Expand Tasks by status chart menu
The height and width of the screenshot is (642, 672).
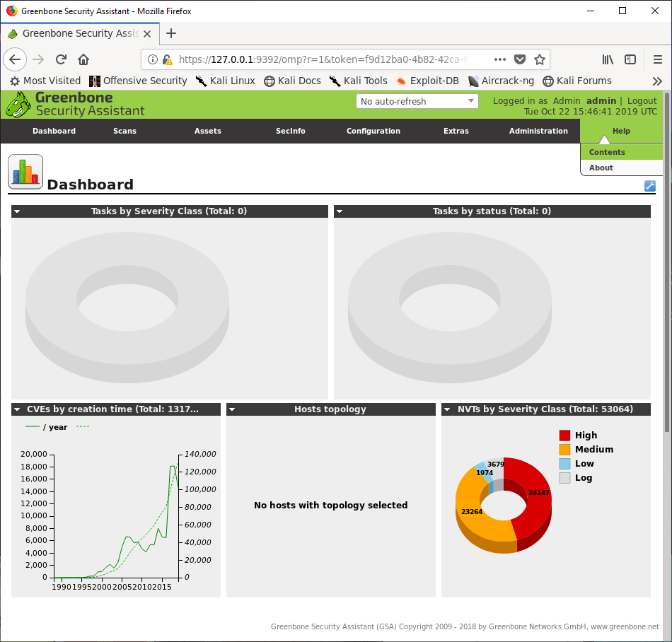point(340,211)
